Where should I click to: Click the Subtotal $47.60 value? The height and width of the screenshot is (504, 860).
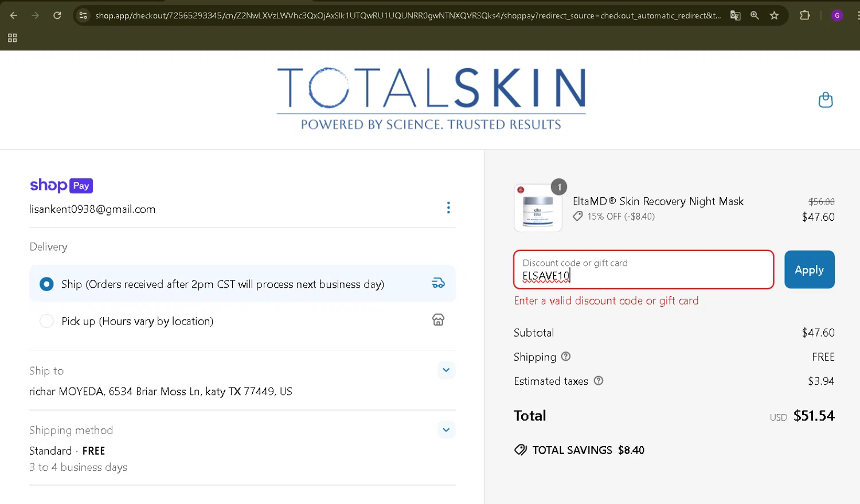(x=818, y=333)
